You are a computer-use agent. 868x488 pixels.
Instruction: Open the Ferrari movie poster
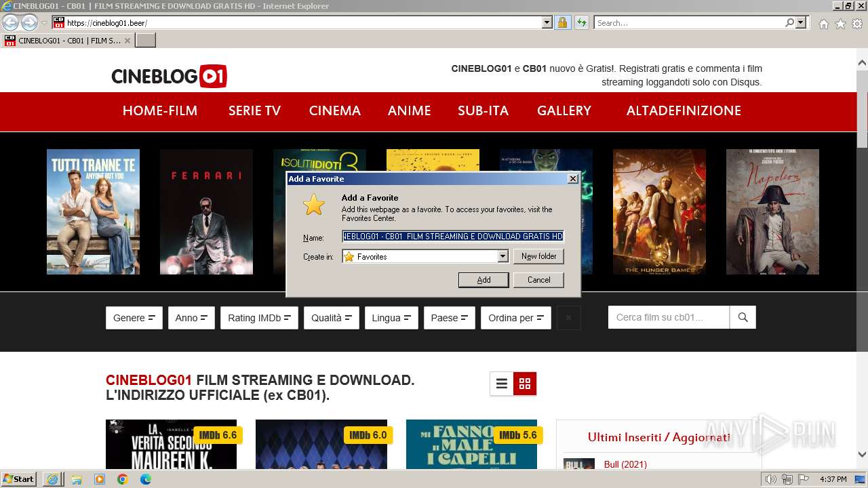(x=206, y=211)
